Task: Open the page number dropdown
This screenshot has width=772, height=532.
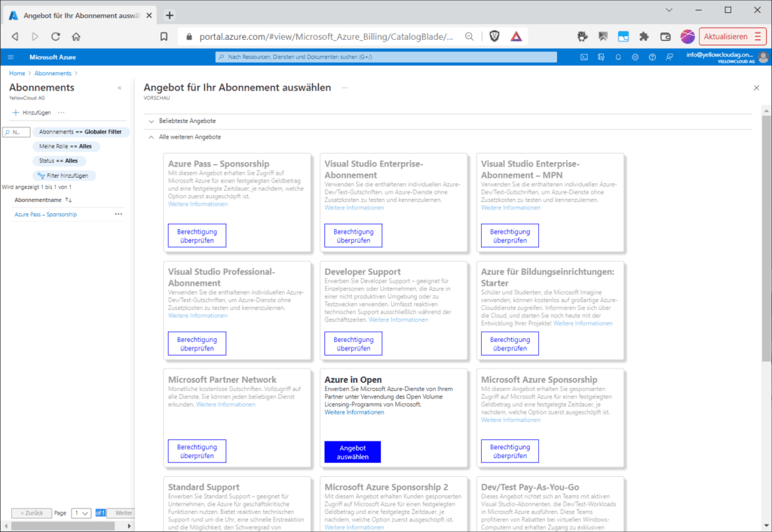Action: click(81, 513)
